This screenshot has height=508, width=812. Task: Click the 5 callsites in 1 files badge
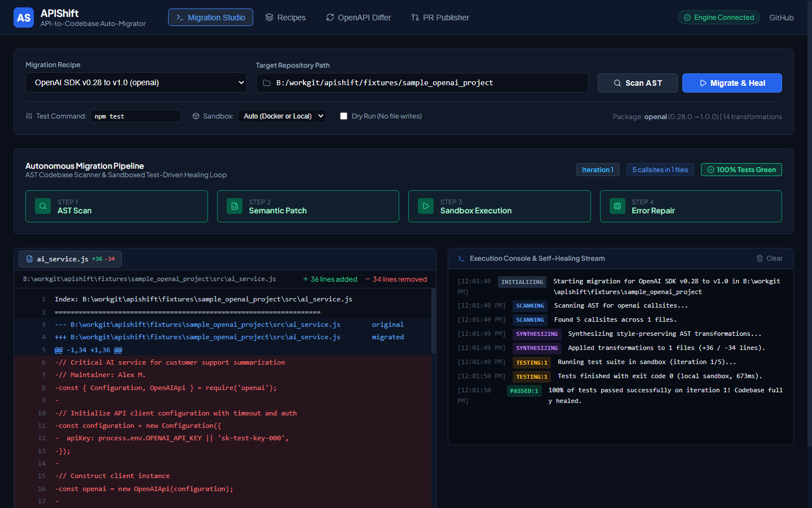point(660,170)
